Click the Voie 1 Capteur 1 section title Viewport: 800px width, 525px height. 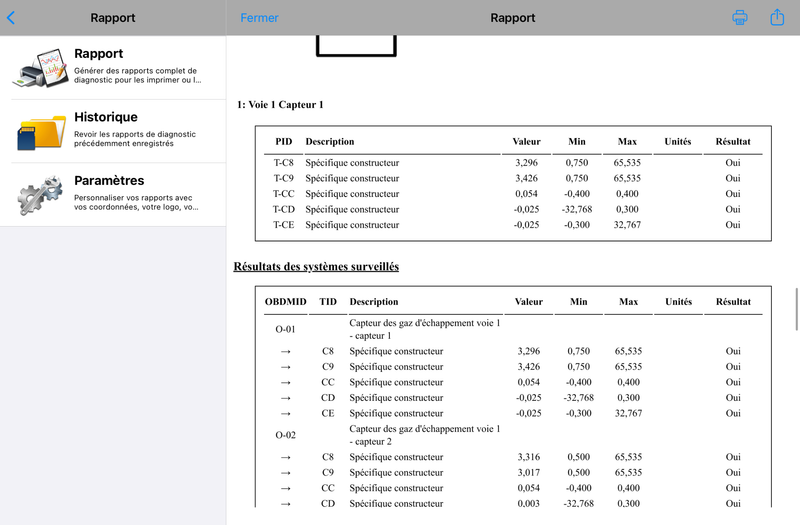280,105
